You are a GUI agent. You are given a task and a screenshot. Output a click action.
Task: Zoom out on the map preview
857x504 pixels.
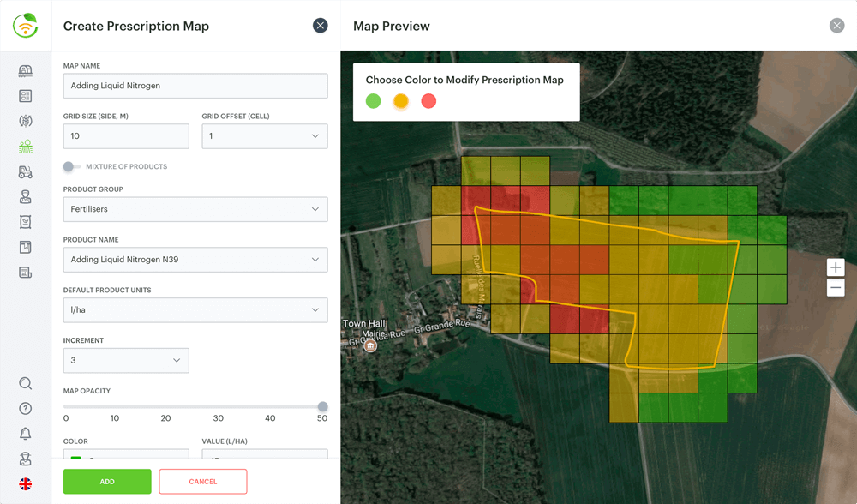click(836, 288)
